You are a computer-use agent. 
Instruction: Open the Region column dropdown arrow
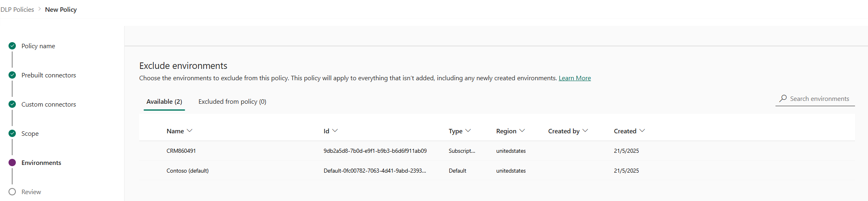pyautogui.click(x=522, y=130)
